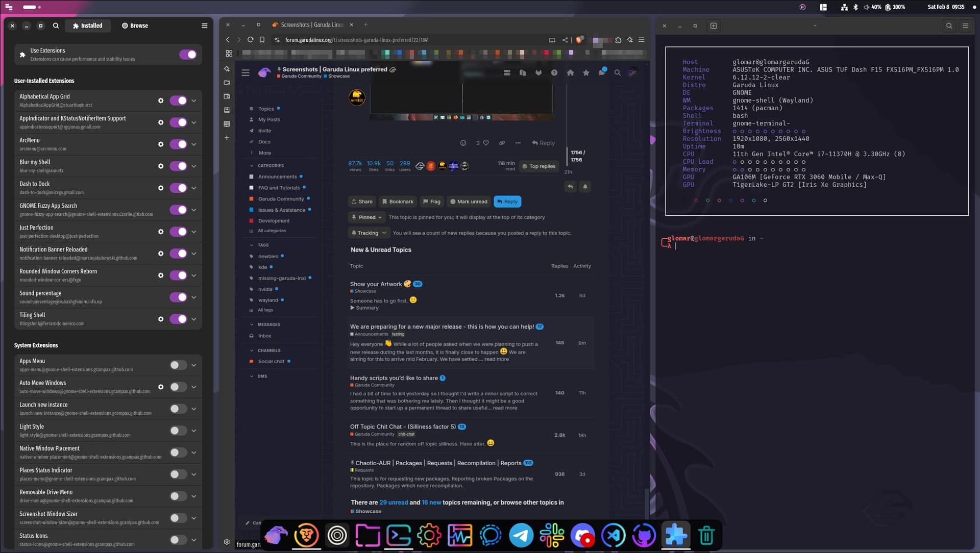
Task: Turn off Just Perfection extension
Action: click(x=178, y=232)
